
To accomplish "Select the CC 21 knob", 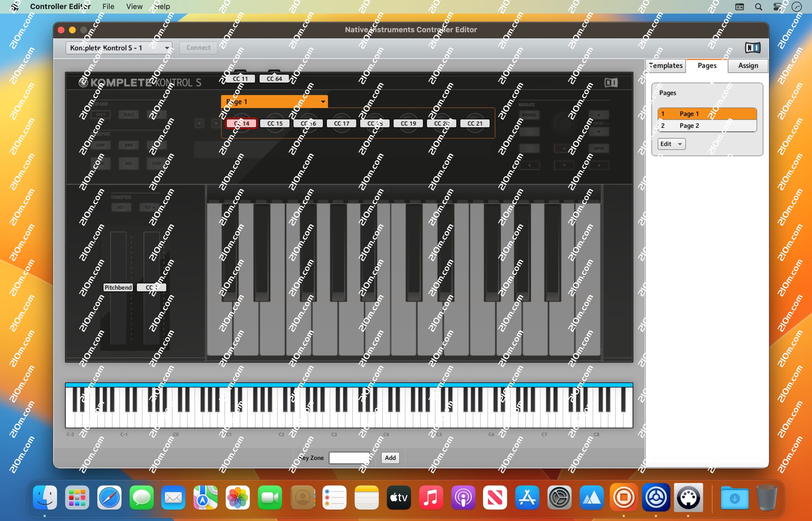I will [475, 124].
